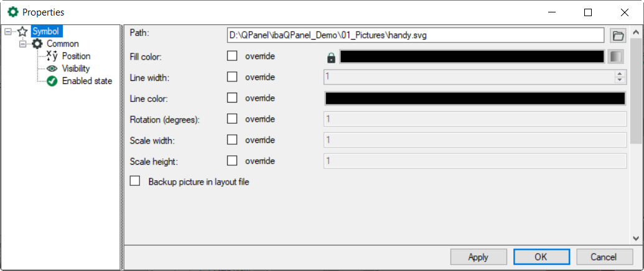This screenshot has height=271, width=644.
Task: Click the gear icon beside Common
Action: pyautogui.click(x=37, y=44)
